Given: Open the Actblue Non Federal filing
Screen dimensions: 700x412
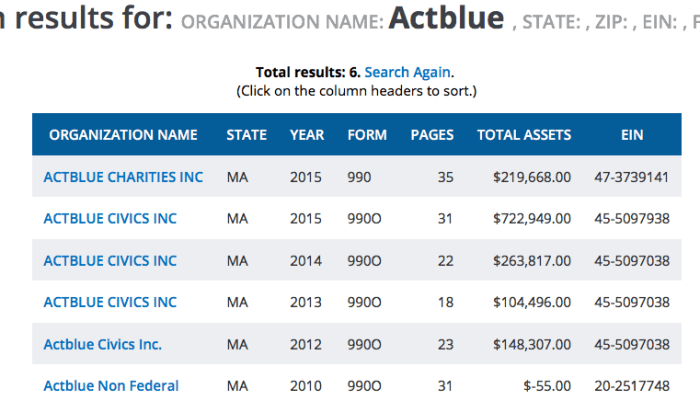Looking at the screenshot, I should pos(111,386).
